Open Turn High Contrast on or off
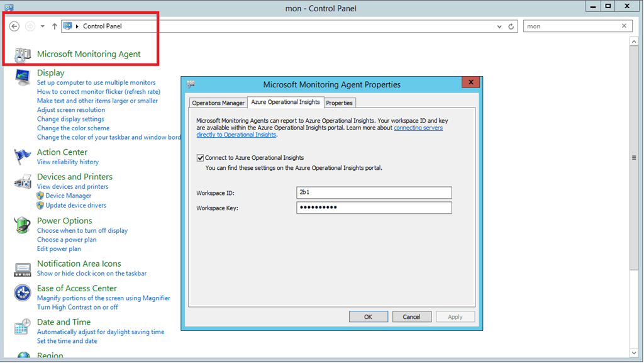 (x=77, y=307)
